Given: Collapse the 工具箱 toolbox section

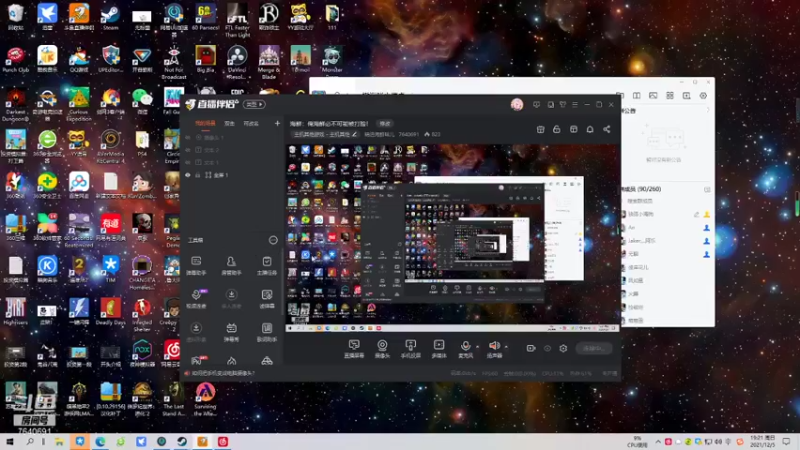Looking at the screenshot, I should 273,240.
